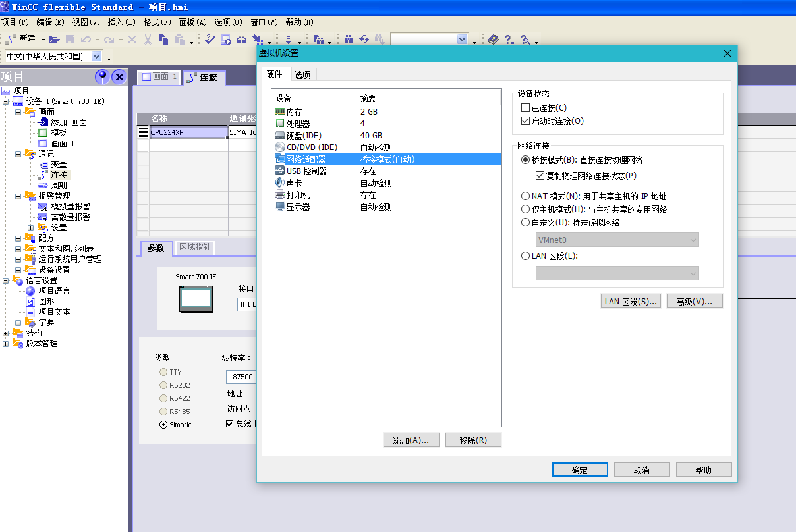Open the 中文(中华人民共和国) language dropdown
The width and height of the screenshot is (796, 532).
98,57
